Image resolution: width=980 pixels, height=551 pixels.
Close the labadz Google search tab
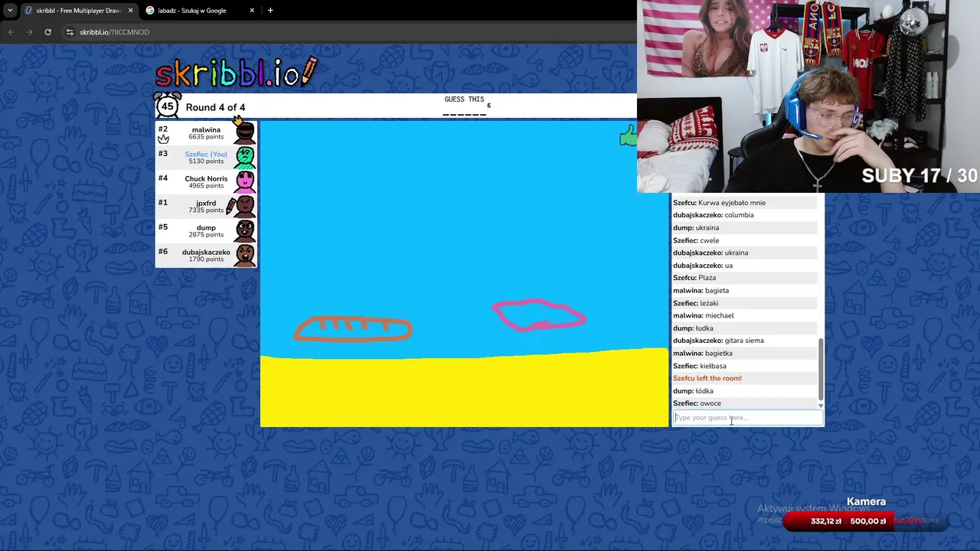click(252, 11)
